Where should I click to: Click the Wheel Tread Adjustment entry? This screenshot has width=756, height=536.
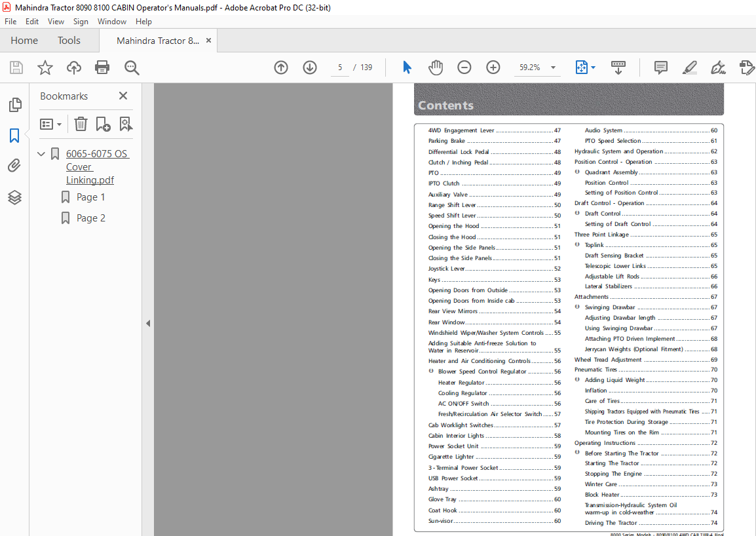(645, 360)
